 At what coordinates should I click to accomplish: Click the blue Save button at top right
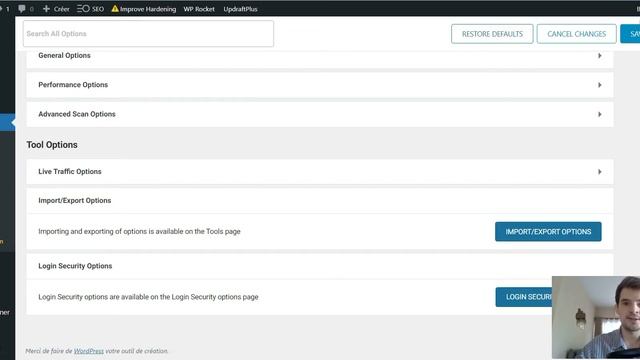pyautogui.click(x=630, y=34)
